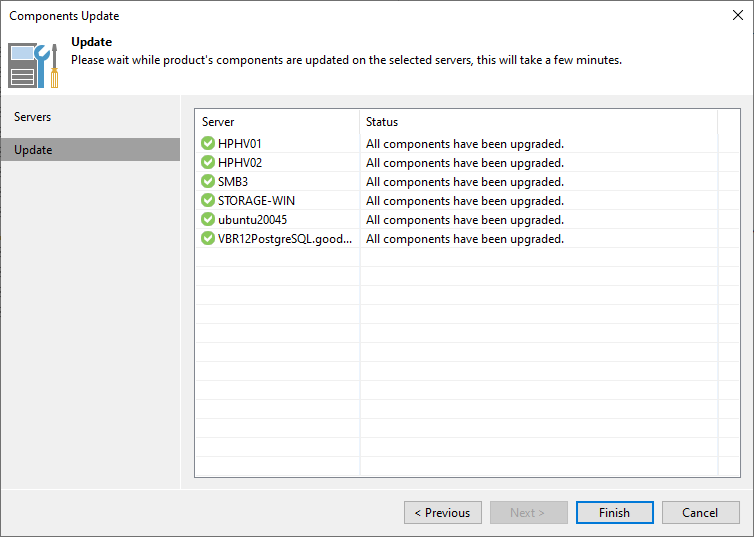Select the Update step in sidebar

click(90, 150)
